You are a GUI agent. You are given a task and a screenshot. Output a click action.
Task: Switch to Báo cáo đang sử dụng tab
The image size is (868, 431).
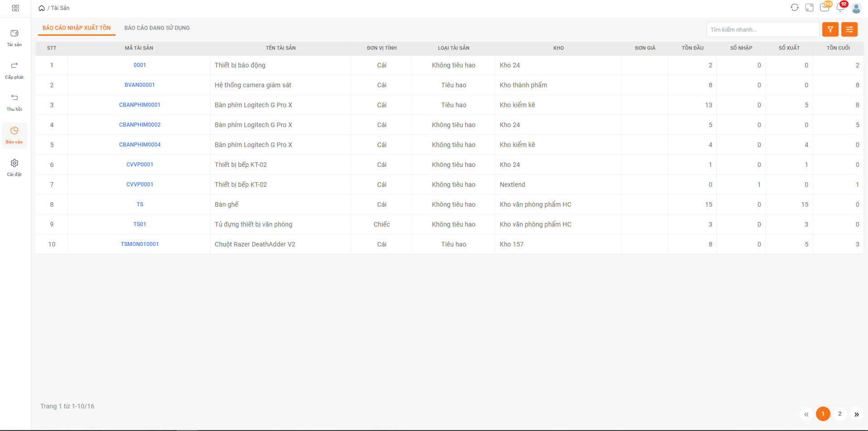157,28
